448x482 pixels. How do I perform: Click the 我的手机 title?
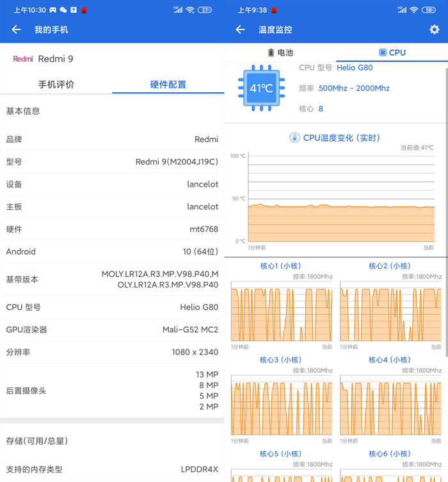click(51, 30)
